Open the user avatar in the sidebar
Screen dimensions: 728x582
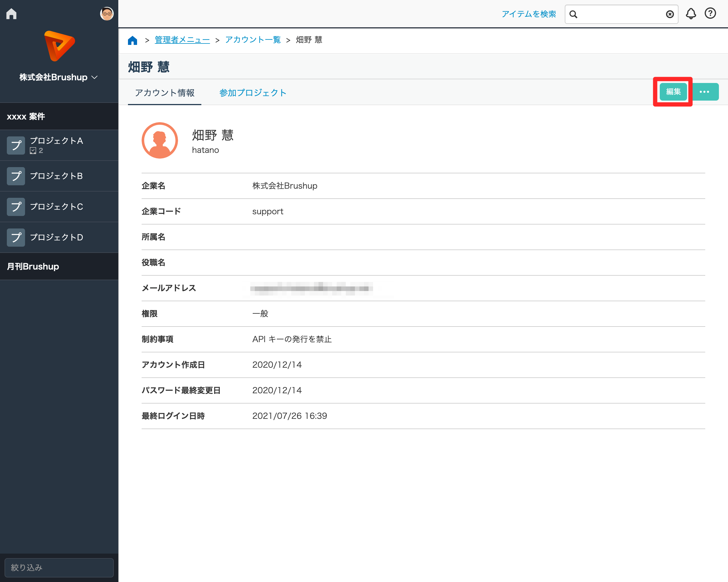pos(107,14)
